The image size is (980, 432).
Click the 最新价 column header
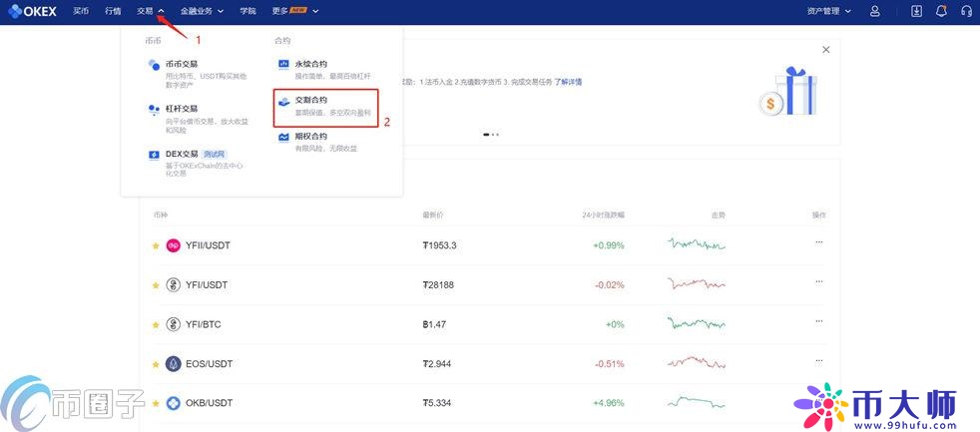point(432,216)
